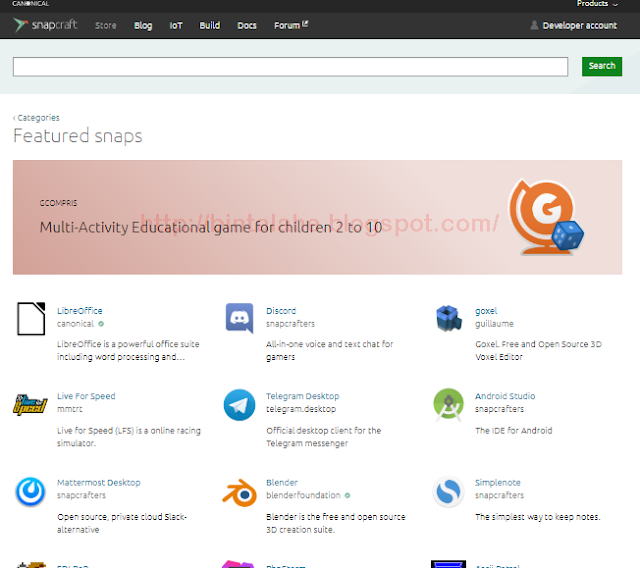Viewport: 640px width, 568px height.
Task: Open the Blog menu item
Action: pyautogui.click(x=143, y=25)
